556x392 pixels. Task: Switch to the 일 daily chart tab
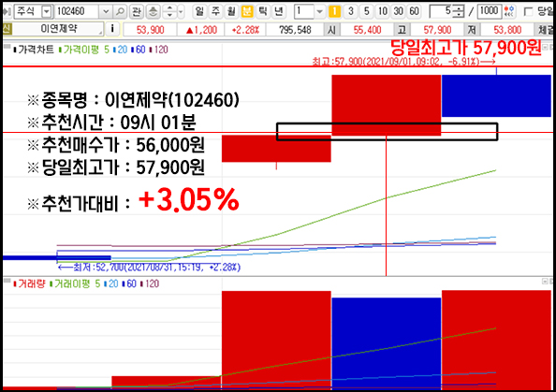[x=199, y=11]
